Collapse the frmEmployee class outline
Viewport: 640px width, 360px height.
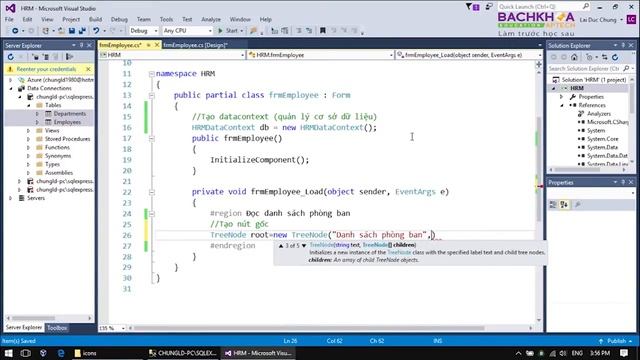click(151, 96)
